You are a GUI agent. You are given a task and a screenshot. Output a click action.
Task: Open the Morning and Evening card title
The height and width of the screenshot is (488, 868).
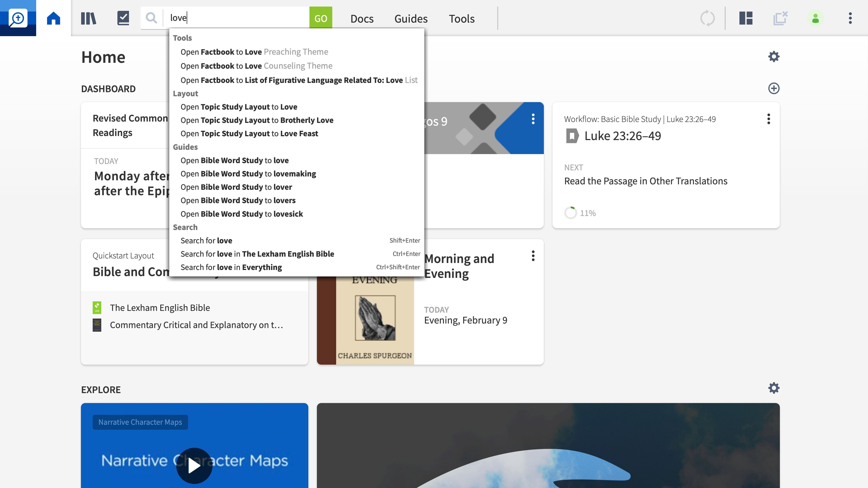(x=459, y=266)
